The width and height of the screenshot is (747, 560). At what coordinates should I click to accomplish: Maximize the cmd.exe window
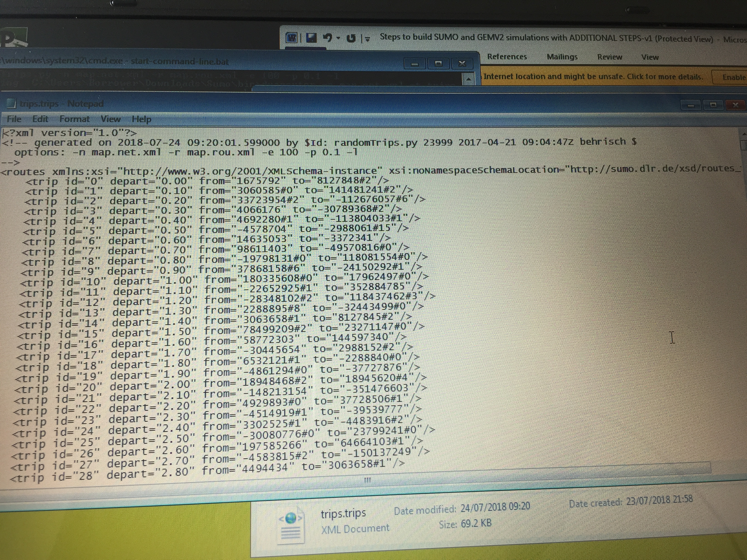tap(438, 63)
